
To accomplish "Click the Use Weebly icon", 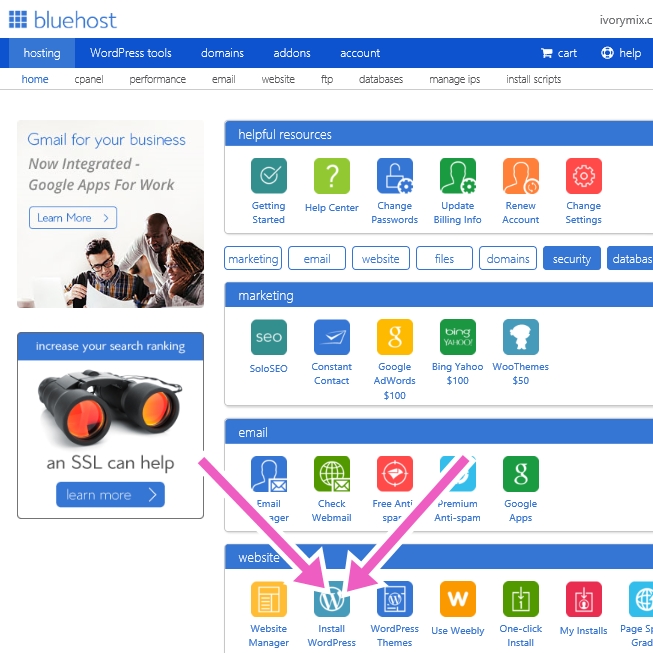I will tap(458, 599).
